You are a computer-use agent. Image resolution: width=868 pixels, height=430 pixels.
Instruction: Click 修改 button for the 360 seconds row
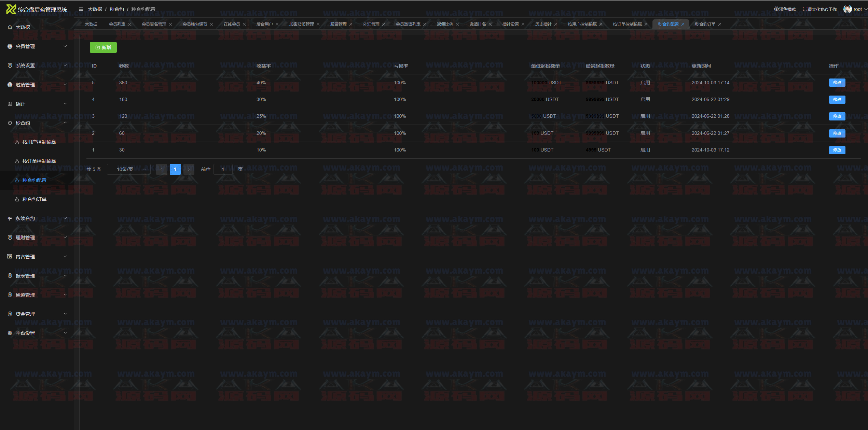coord(837,83)
